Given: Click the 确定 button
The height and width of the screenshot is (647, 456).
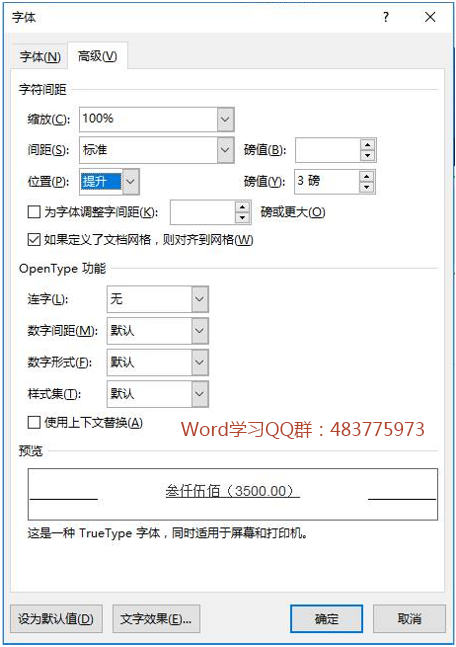Looking at the screenshot, I should click(326, 619).
